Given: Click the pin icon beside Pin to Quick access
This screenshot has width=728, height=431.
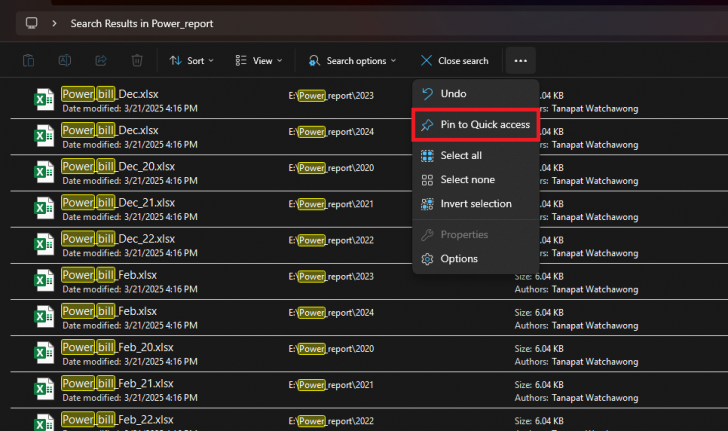Looking at the screenshot, I should (x=427, y=124).
